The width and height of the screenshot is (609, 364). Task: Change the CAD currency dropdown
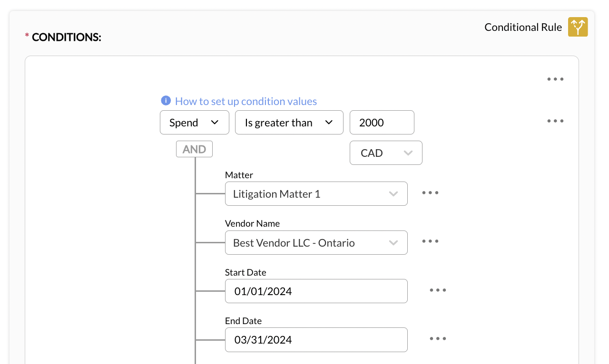385,153
